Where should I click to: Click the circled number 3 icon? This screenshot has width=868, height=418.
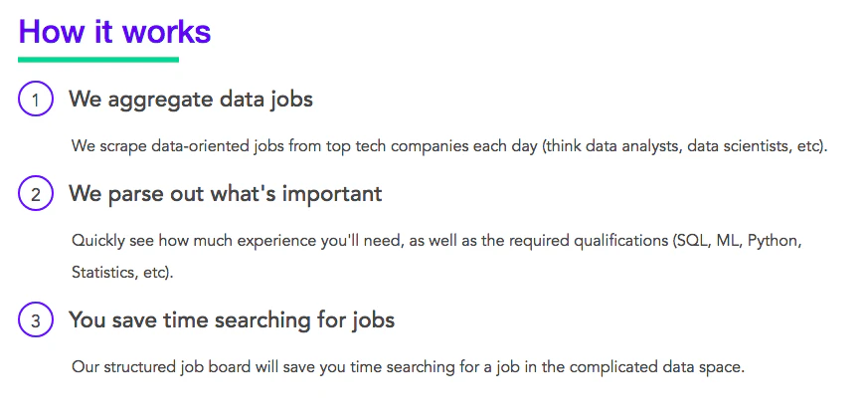tap(35, 320)
